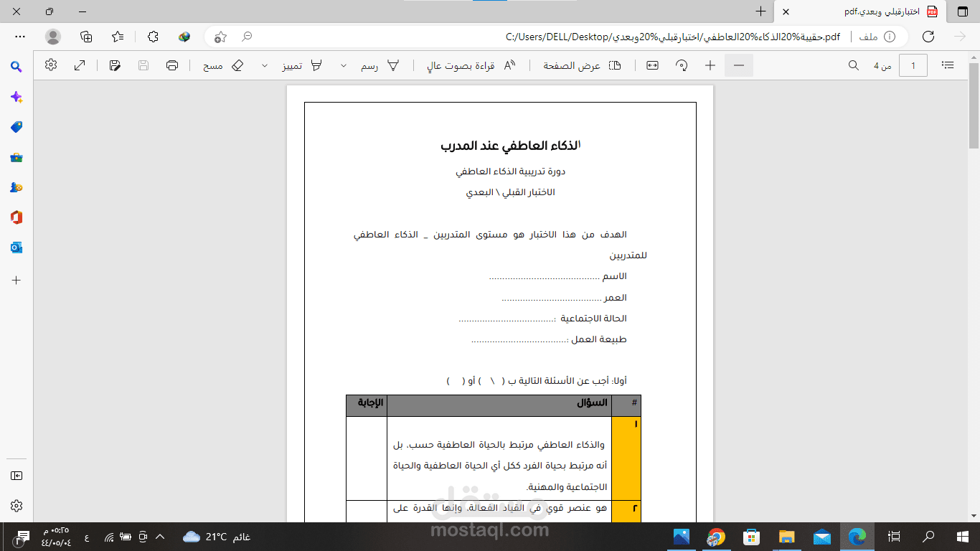This screenshot has width=980, height=551.
Task: Zoom out with the minus icon
Action: click(739, 65)
